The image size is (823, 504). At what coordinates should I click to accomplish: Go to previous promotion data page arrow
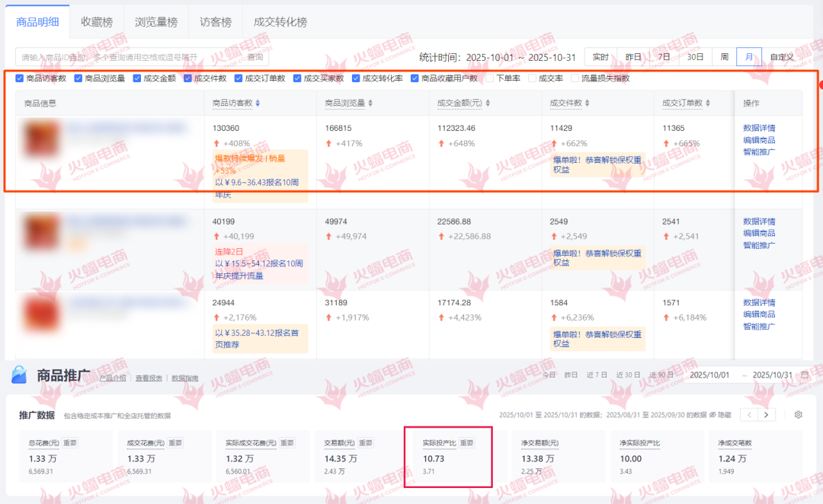(x=749, y=415)
